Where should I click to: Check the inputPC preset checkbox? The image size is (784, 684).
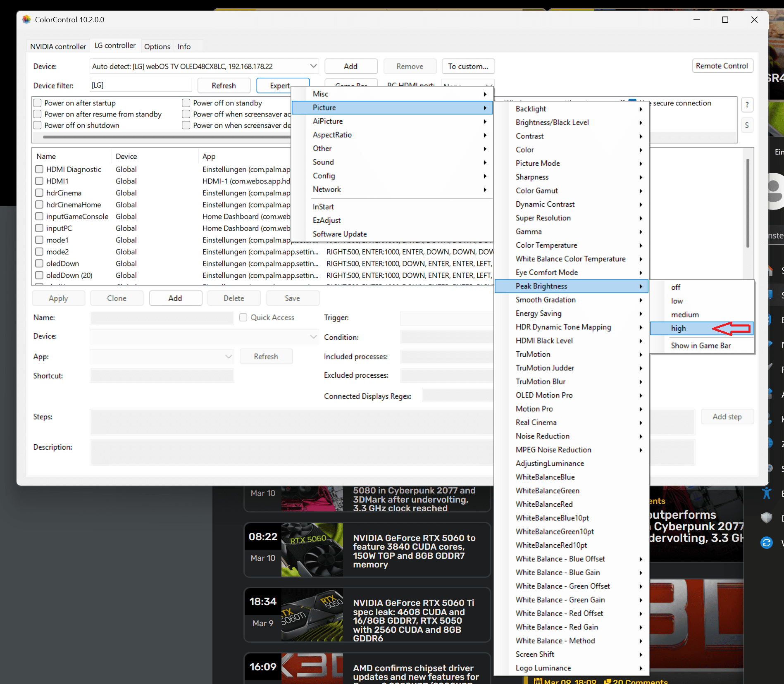pyautogui.click(x=39, y=228)
